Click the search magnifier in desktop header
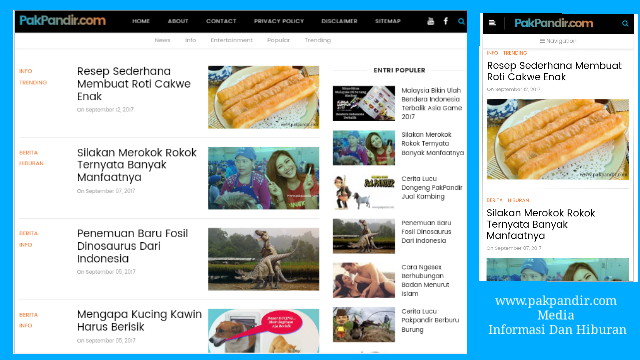 (x=461, y=21)
